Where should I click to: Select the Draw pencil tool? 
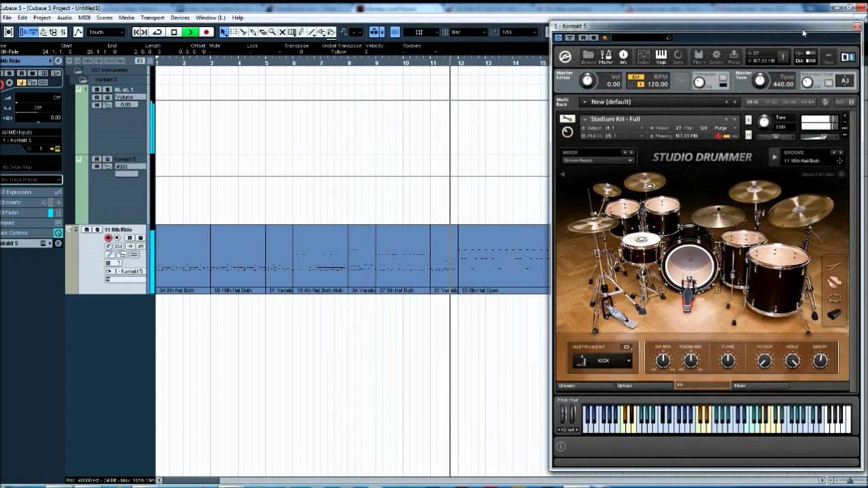302,32
